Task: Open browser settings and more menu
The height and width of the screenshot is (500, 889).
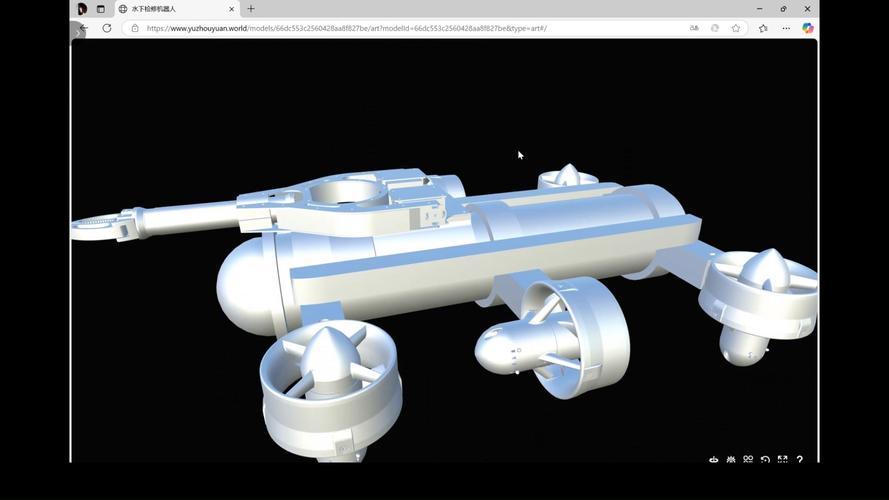Action: [x=786, y=28]
